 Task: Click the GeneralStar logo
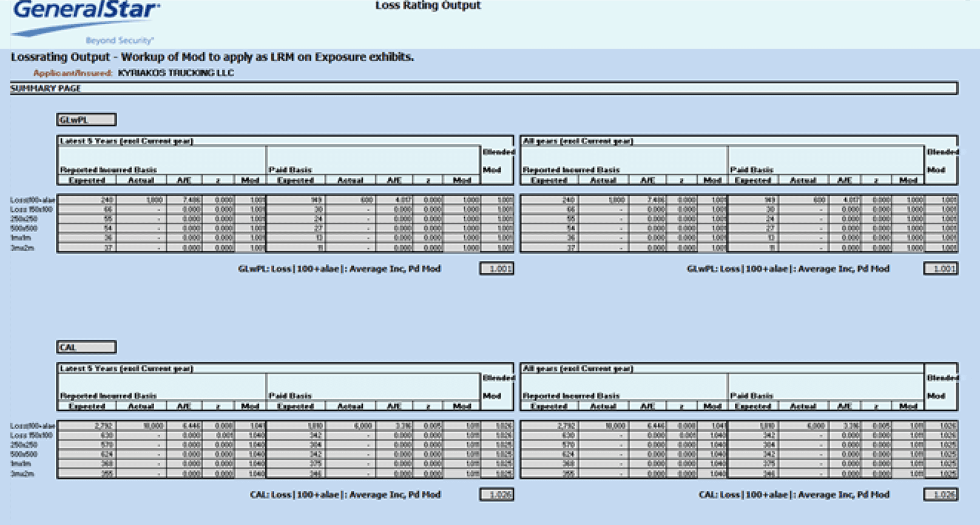[x=86, y=22]
